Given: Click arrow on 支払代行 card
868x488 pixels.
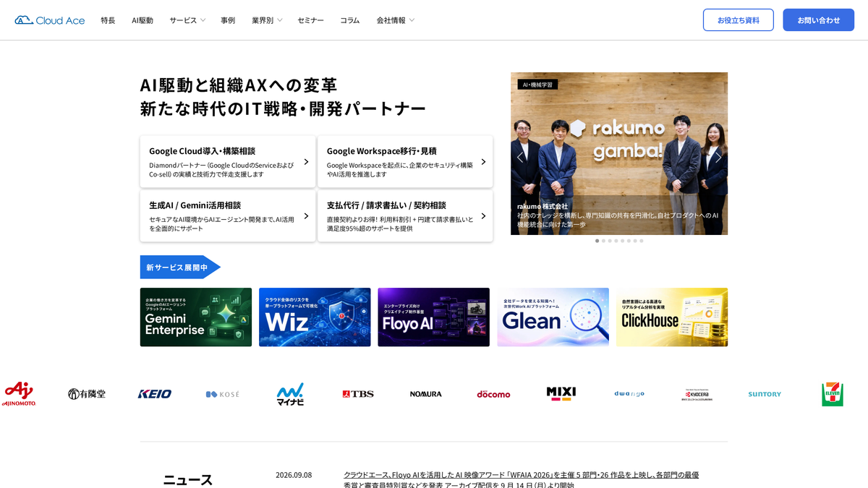Looking at the screenshot, I should [x=483, y=216].
